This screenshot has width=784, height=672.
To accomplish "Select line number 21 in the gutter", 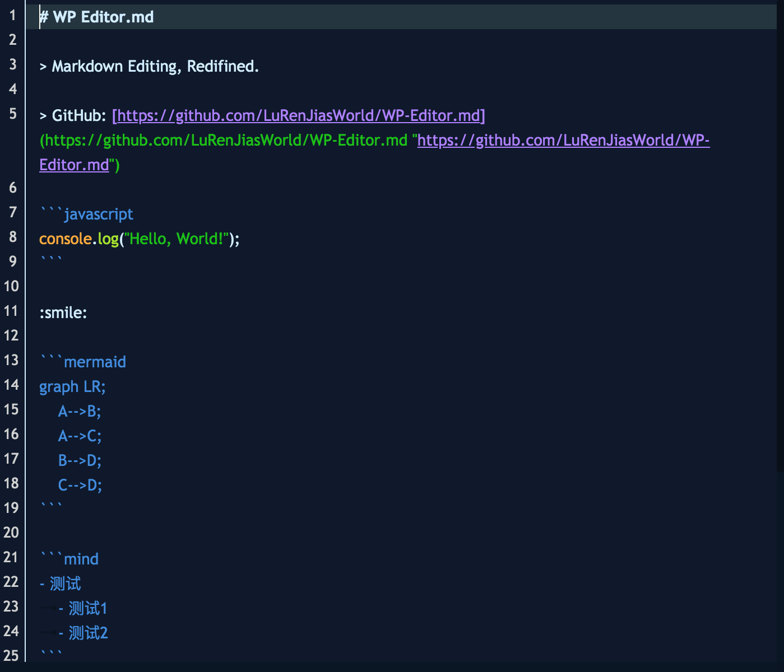I will tap(11, 557).
